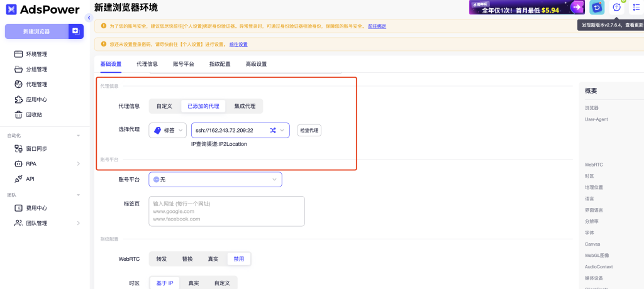The height and width of the screenshot is (289, 644).
Task: Expand the 团队管理 submenu chevron
Action: 79,223
